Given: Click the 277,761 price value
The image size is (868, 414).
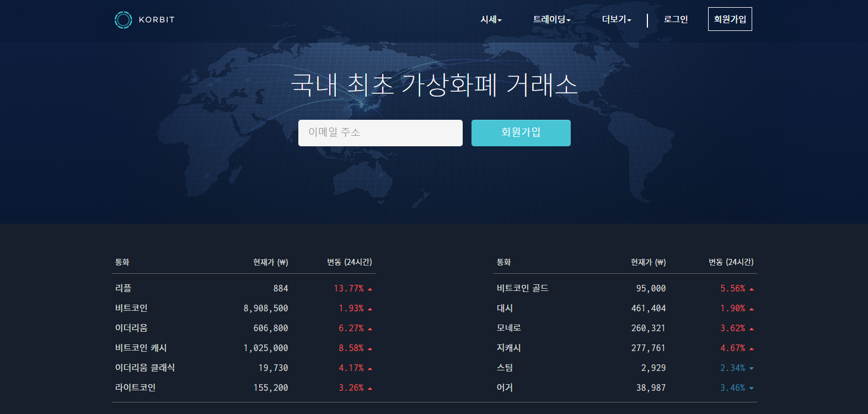Looking at the screenshot, I should click(649, 348).
